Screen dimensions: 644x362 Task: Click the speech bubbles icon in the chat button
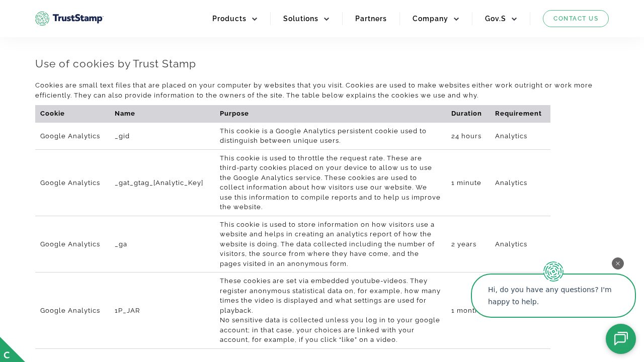click(621, 339)
